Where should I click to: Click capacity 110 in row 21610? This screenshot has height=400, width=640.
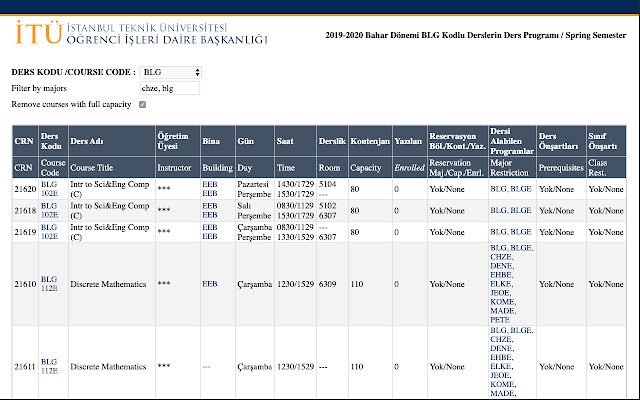tap(357, 284)
